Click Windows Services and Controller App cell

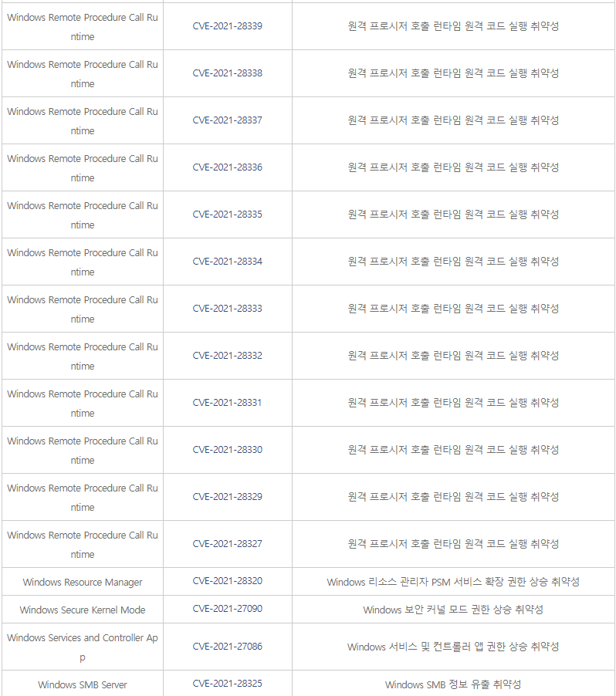(83, 647)
